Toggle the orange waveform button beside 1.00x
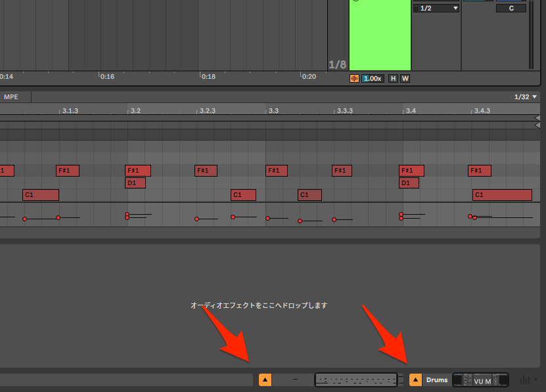Image resolution: width=546 pixels, height=392 pixels. point(355,78)
